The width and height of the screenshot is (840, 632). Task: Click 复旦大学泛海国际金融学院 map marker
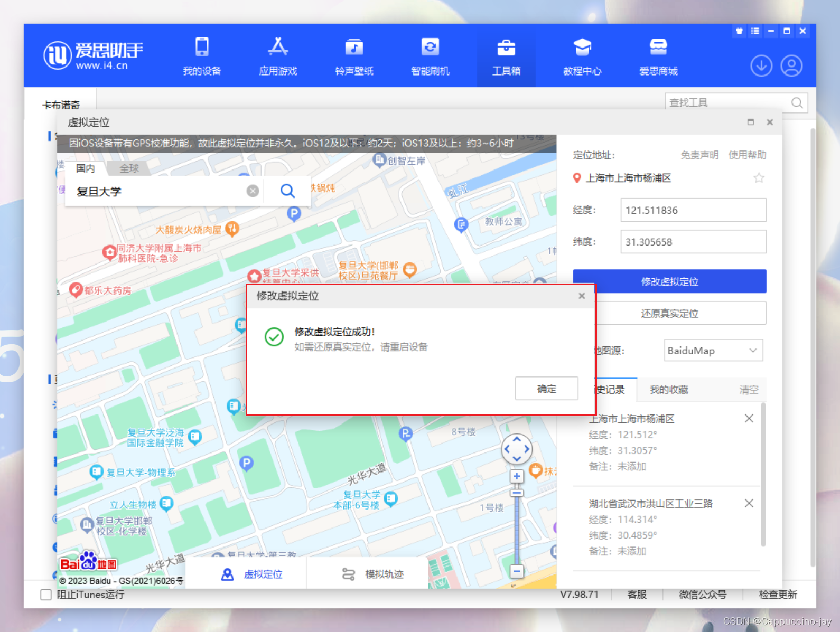[x=195, y=437]
